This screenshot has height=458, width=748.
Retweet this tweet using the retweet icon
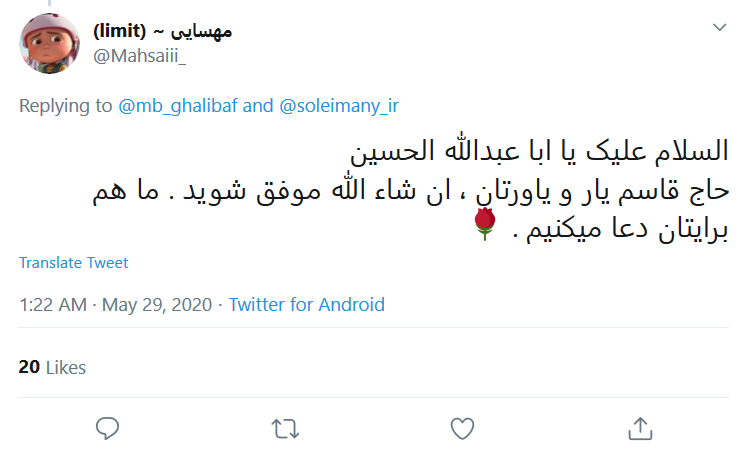coord(285,428)
